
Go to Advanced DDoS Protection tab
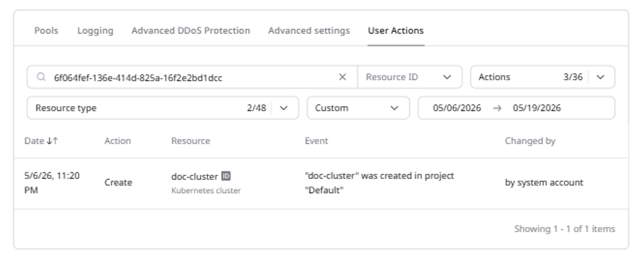click(x=191, y=31)
